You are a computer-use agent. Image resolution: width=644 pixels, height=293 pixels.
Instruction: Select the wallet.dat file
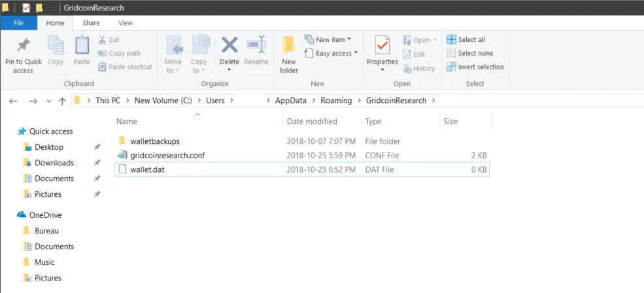[302, 169]
